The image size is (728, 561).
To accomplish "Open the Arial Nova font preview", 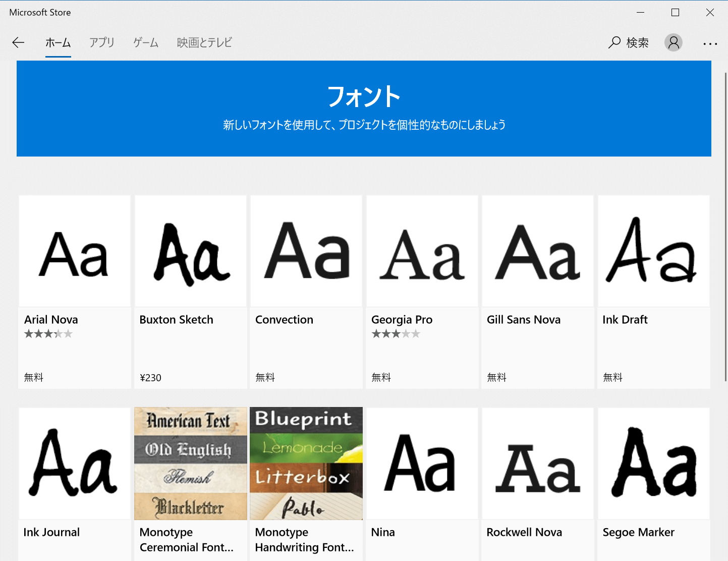I will click(75, 251).
